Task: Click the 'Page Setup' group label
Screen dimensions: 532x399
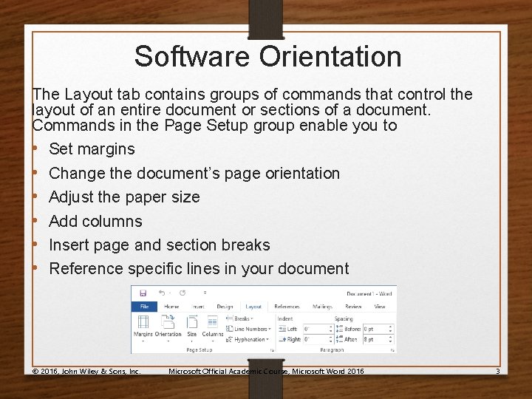Action: click(199, 349)
